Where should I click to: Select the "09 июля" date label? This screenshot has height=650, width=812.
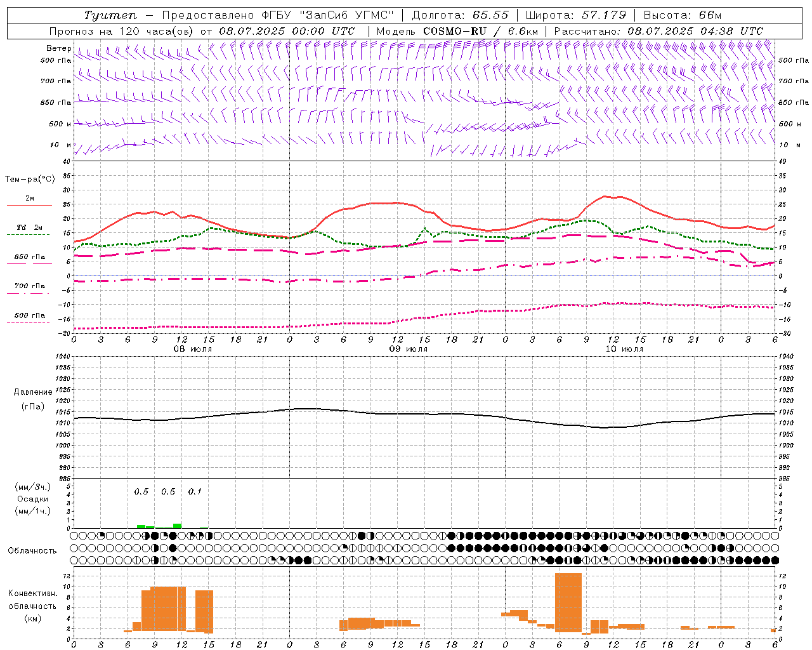click(x=409, y=349)
